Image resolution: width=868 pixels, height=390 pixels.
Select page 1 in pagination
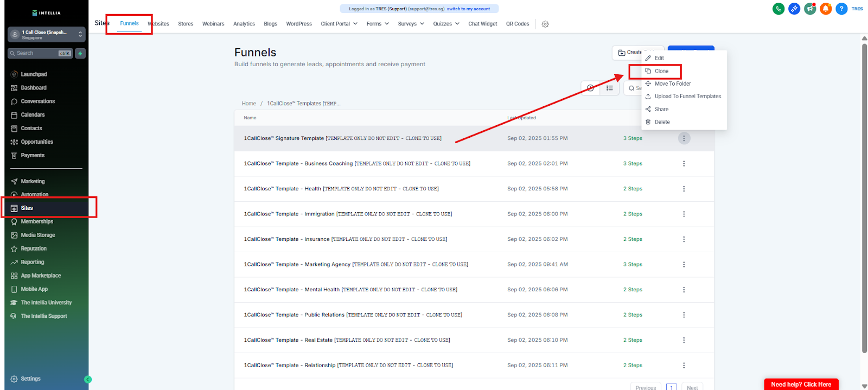coord(672,387)
